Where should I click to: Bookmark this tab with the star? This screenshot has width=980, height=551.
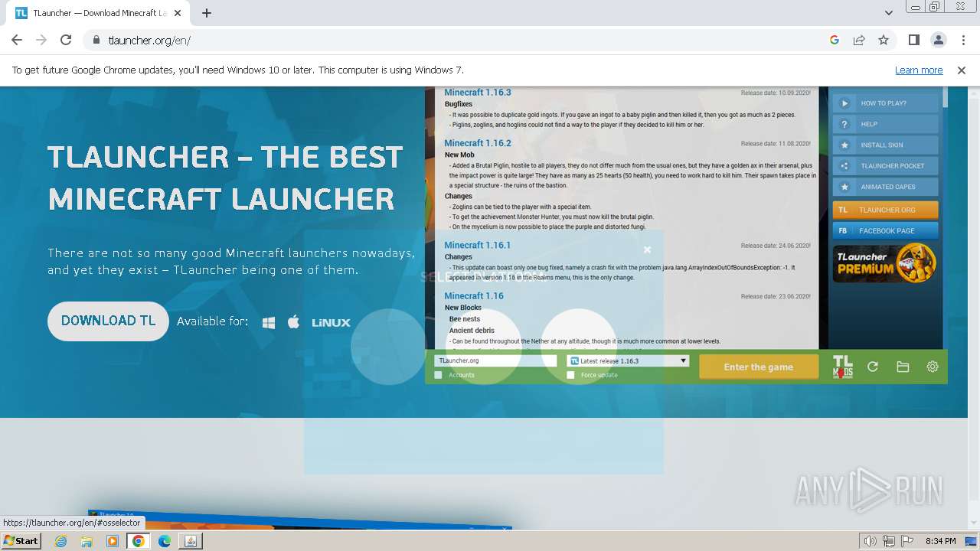pos(884,40)
